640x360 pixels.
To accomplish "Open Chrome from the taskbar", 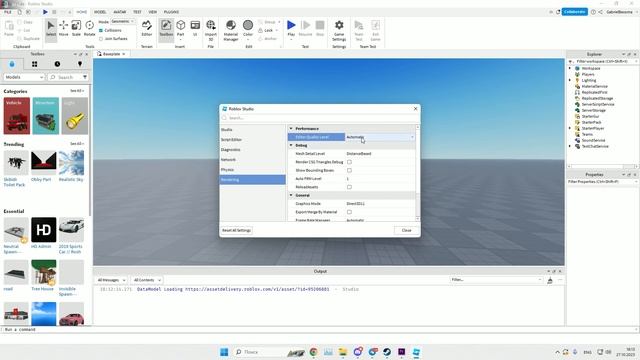I will coord(313,352).
